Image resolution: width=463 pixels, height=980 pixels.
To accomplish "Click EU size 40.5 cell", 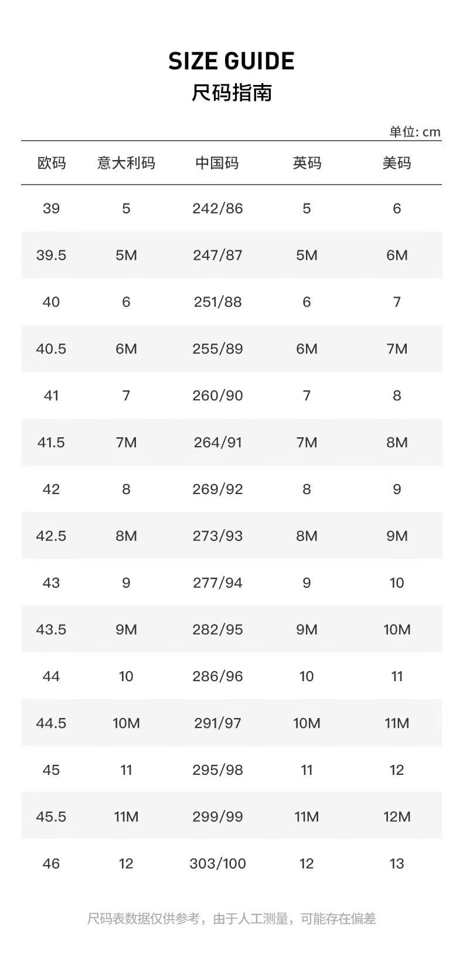I will 52,349.
